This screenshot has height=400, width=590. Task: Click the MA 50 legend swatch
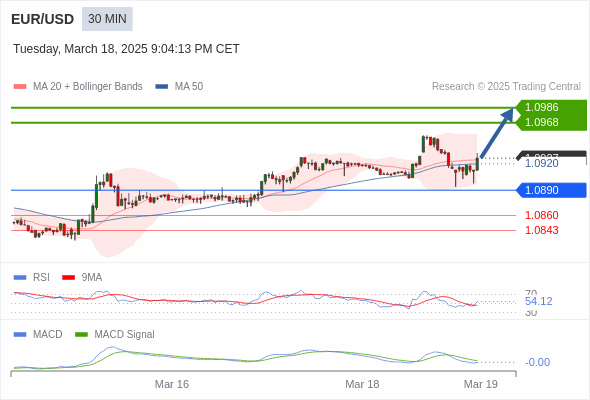coord(161,87)
